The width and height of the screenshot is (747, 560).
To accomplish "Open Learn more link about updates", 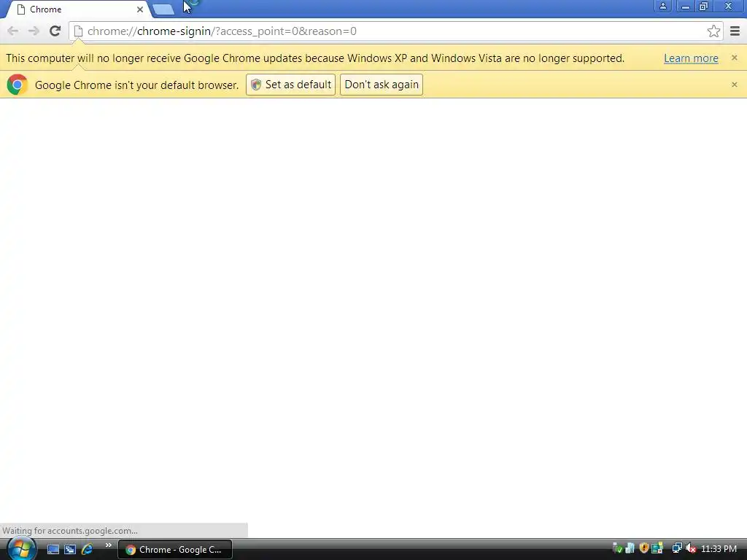I will [691, 58].
